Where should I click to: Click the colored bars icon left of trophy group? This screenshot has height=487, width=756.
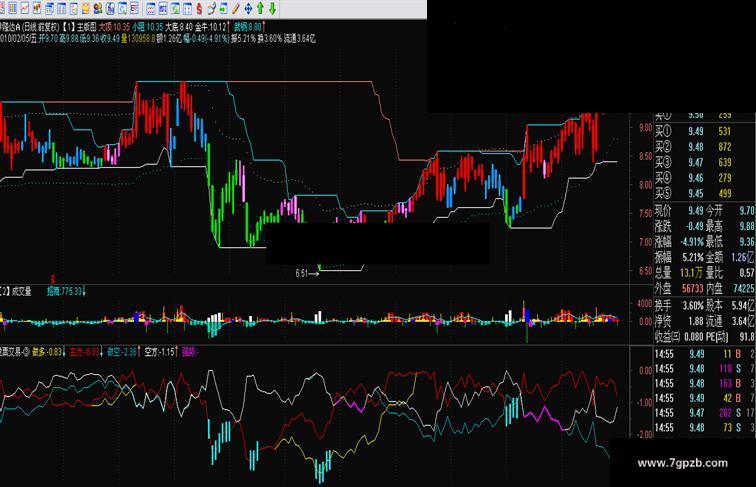pos(37,8)
